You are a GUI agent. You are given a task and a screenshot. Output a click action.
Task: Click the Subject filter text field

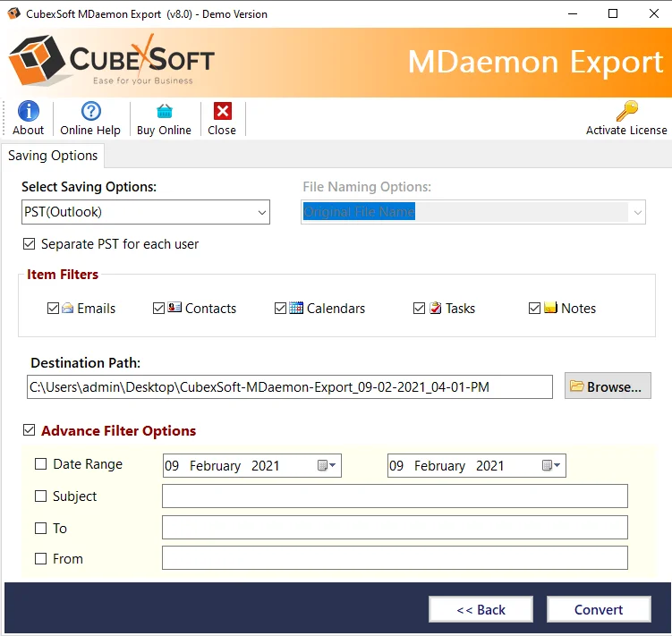click(395, 496)
